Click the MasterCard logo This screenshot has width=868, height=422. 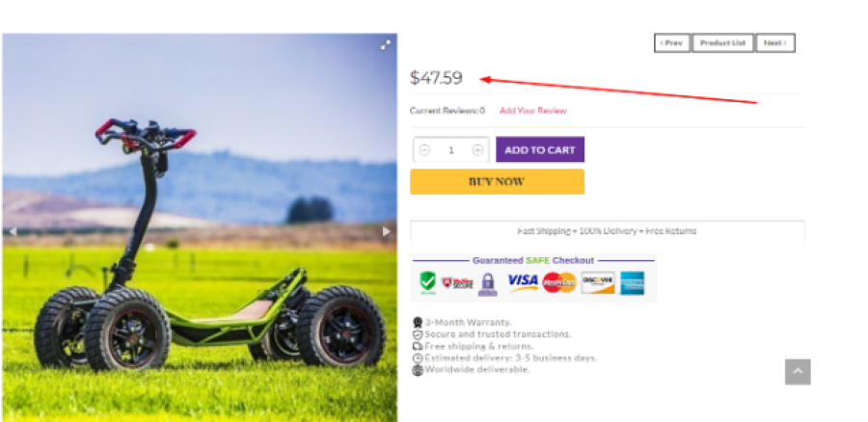tap(558, 282)
